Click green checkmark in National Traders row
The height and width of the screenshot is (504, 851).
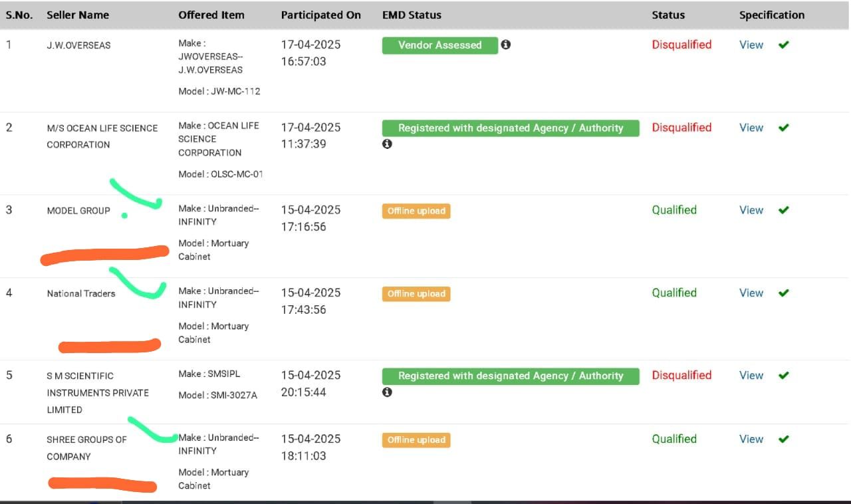click(783, 293)
